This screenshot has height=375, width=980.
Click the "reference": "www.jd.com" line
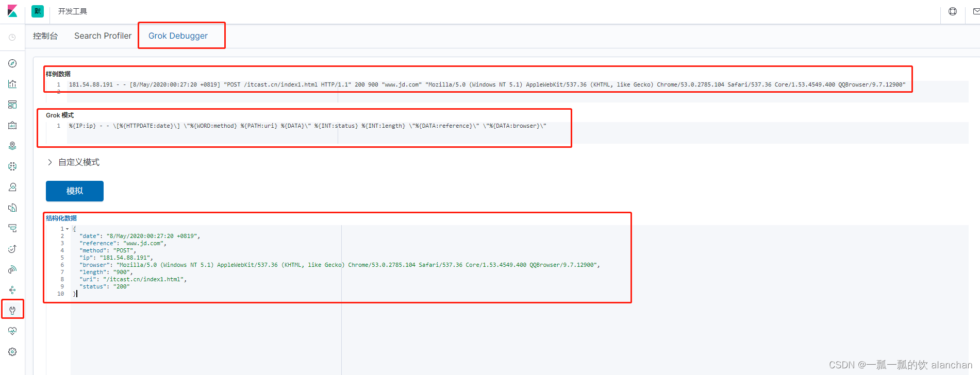click(123, 243)
